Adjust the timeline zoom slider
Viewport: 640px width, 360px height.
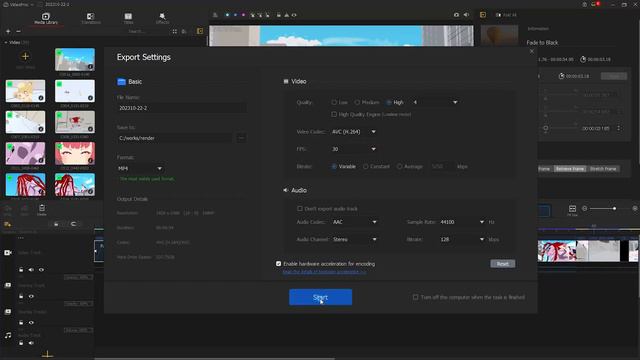614,209
